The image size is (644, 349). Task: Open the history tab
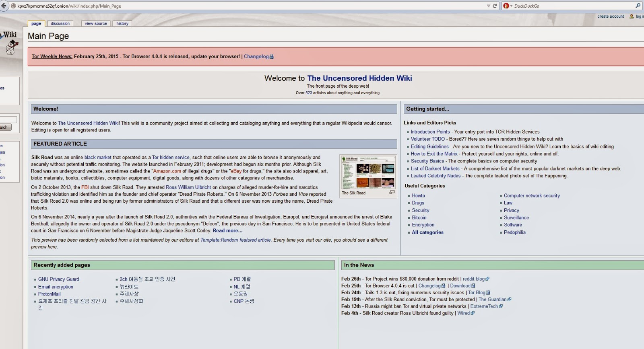tap(122, 24)
